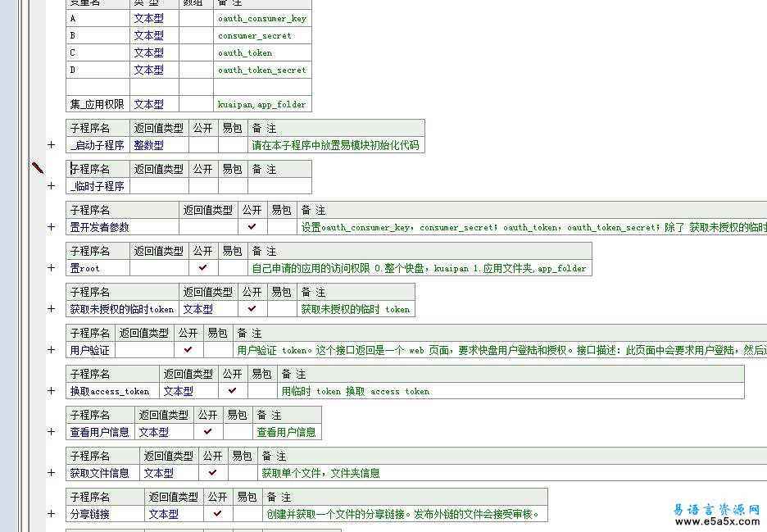The width and height of the screenshot is (767, 532).
Task: Select the 分享链接 name cell
Action: click(105, 514)
